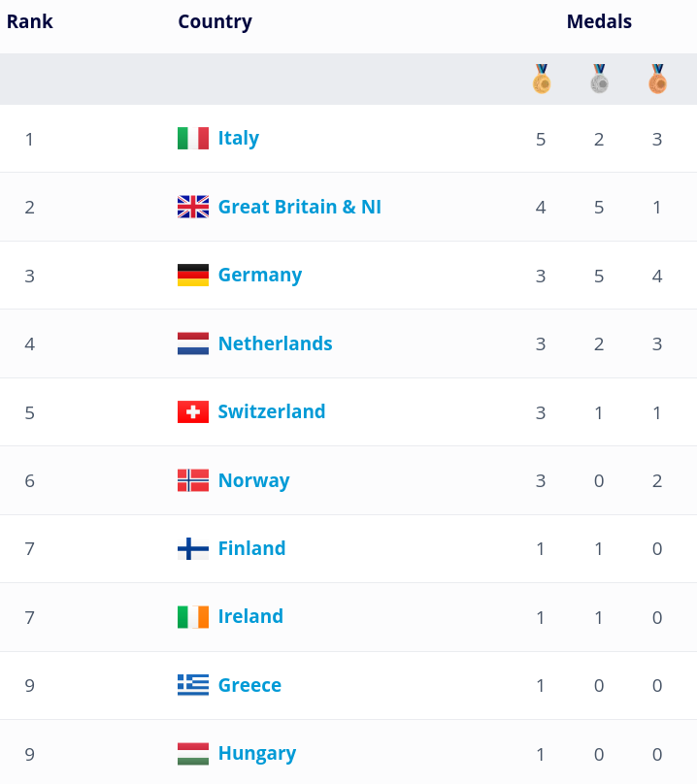
Task: Click the silver medal icon
Action: (599, 79)
